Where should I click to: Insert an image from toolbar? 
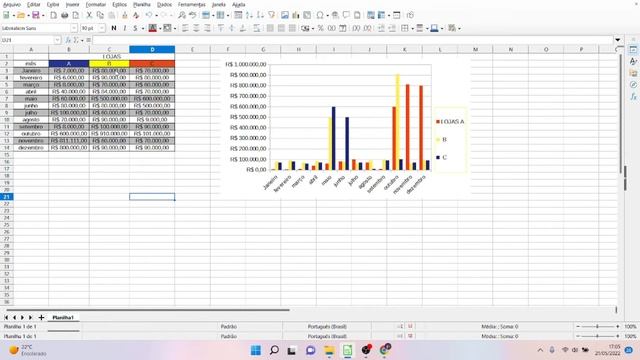coord(285,15)
